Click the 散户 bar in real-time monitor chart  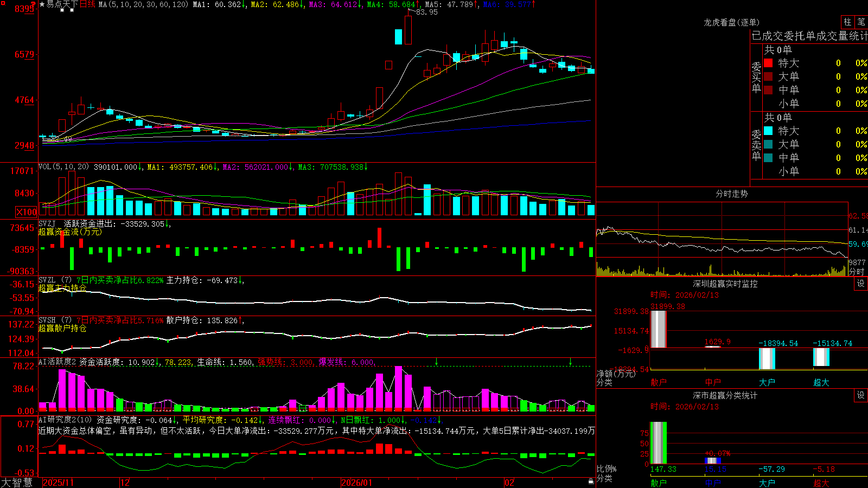point(659,329)
